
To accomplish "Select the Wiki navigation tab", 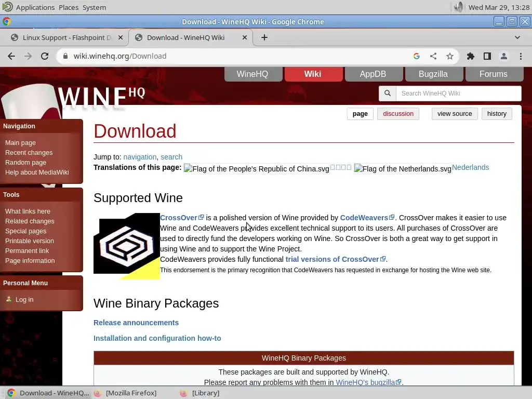I will pos(313,74).
